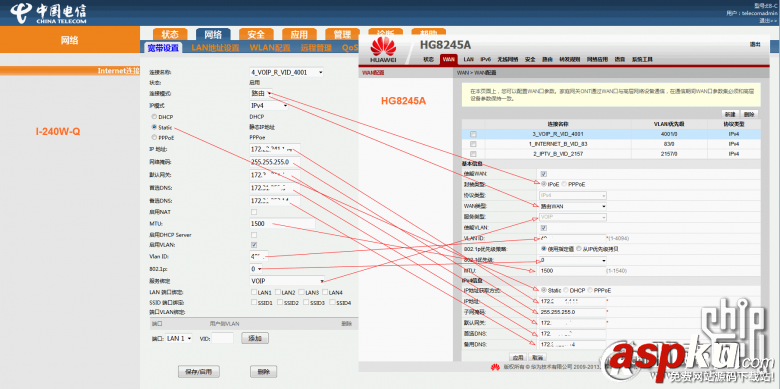
Task: Open the 应用 top tab
Action: click(299, 34)
